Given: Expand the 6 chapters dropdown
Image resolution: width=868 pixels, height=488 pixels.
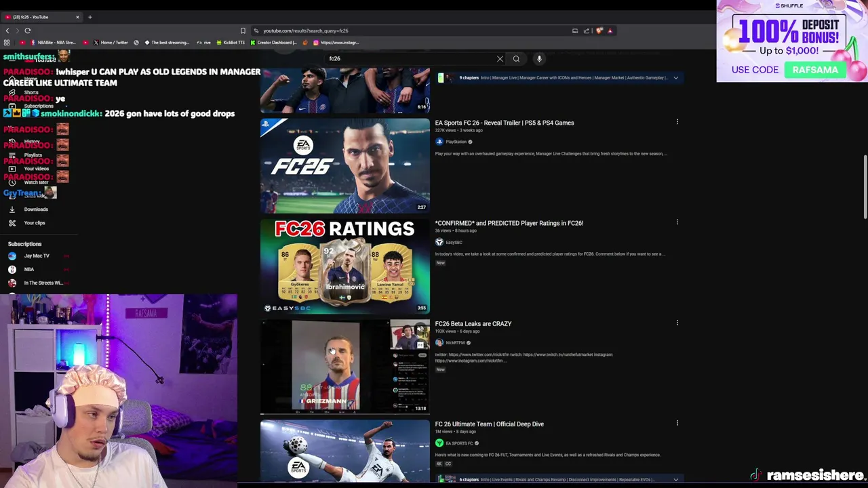Looking at the screenshot, I should [675, 480].
